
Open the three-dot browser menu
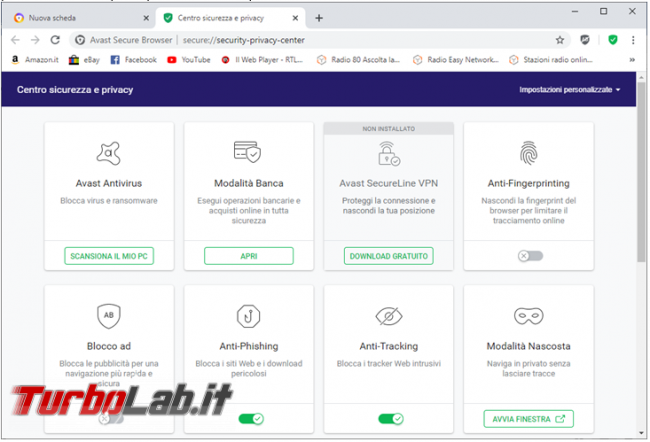pyautogui.click(x=633, y=40)
